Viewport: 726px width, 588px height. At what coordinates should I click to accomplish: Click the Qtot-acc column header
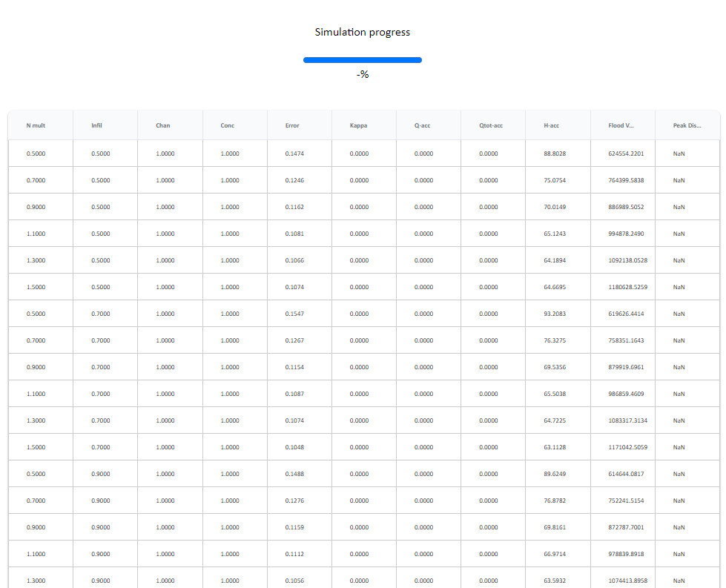coord(491,125)
